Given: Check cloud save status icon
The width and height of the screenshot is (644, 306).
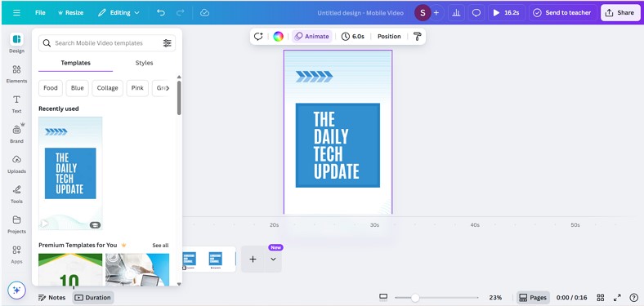Looking at the screenshot, I should point(204,13).
